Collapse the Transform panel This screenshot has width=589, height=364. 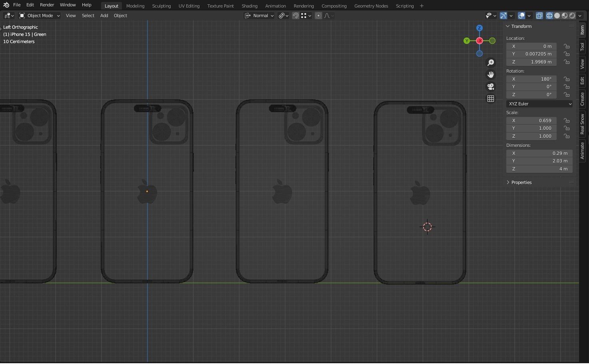click(x=508, y=26)
